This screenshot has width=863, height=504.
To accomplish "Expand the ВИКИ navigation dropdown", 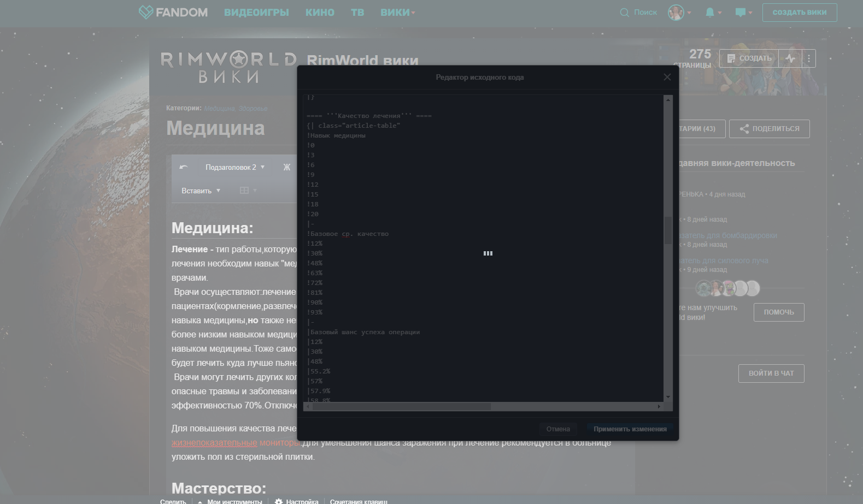I will [x=398, y=12].
